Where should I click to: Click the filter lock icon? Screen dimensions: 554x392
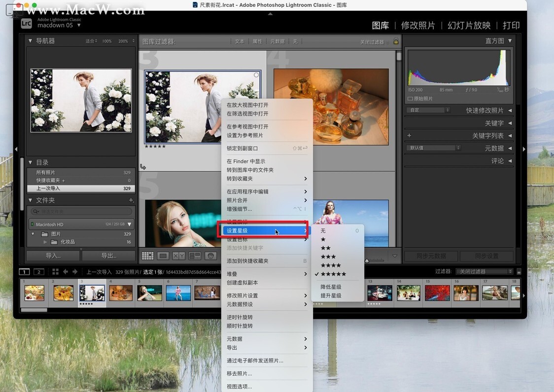(x=396, y=41)
